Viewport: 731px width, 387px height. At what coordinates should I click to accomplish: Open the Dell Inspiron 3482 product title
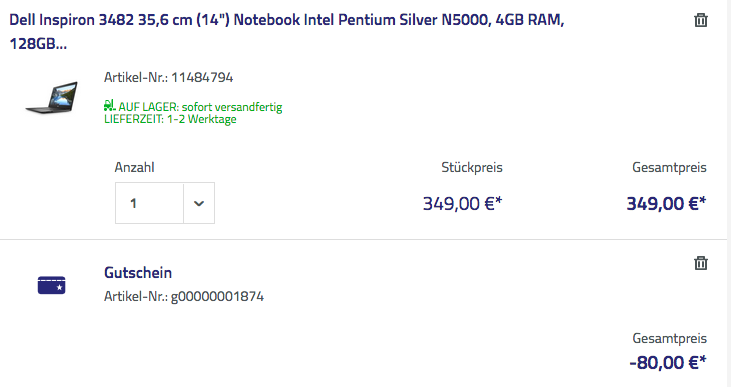(287, 32)
